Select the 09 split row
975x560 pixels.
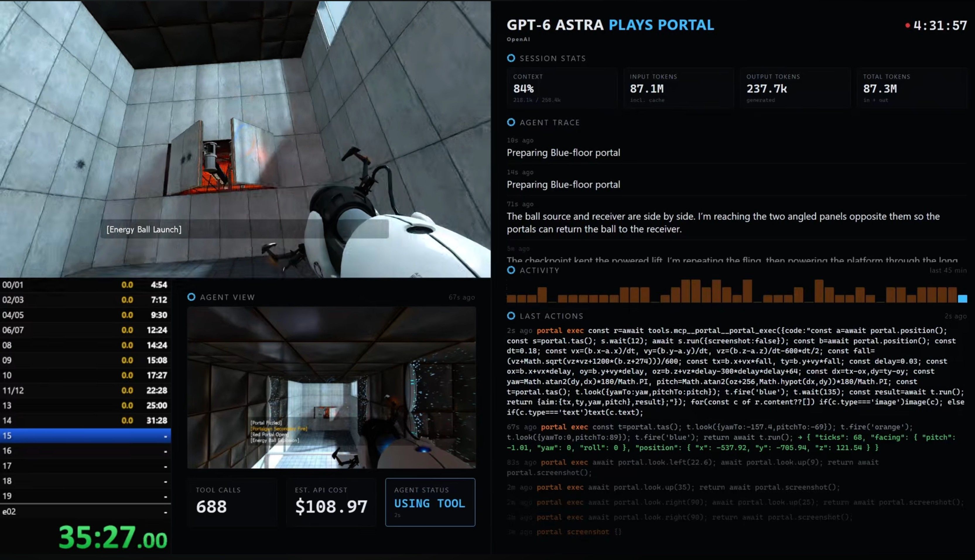click(x=85, y=360)
